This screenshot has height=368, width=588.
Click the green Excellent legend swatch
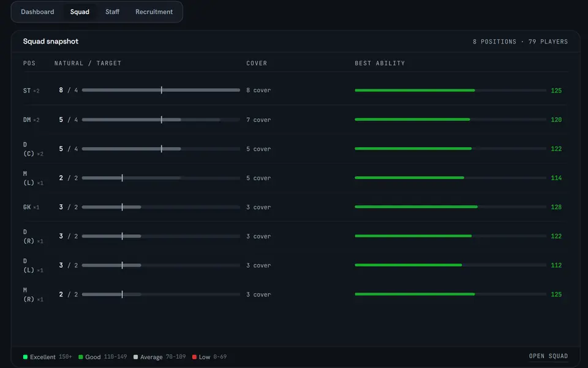point(25,357)
